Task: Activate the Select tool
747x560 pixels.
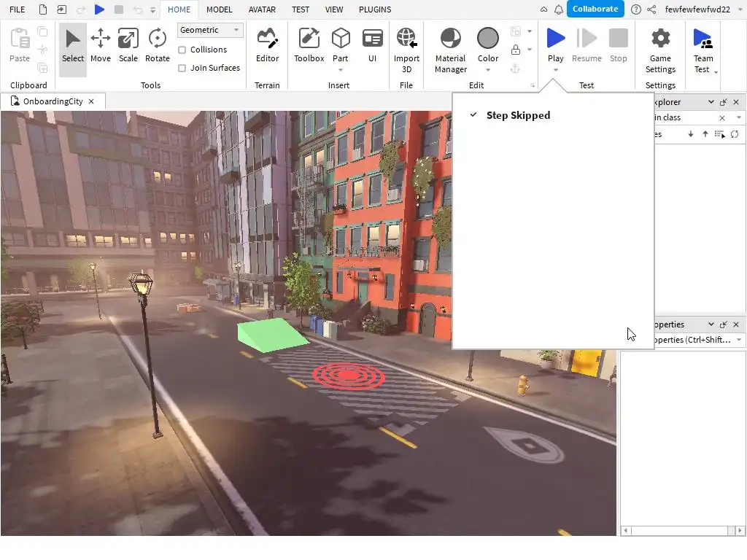Action: [x=73, y=46]
